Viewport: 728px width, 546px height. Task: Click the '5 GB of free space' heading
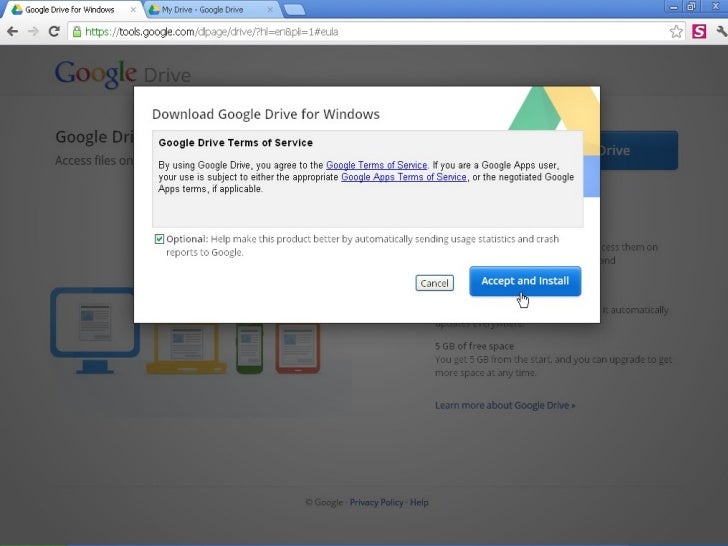[474, 346]
